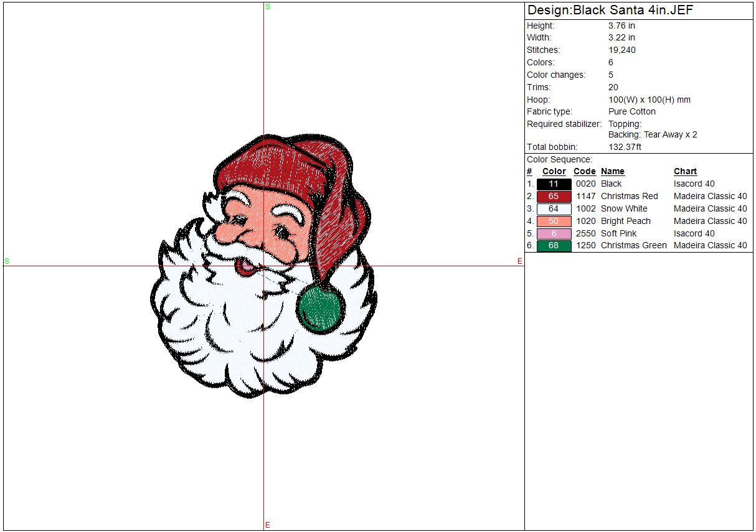This screenshot has height=532, width=756.
Task: Choose the Bright Peach swatch numbered 50
Action: pos(554,222)
